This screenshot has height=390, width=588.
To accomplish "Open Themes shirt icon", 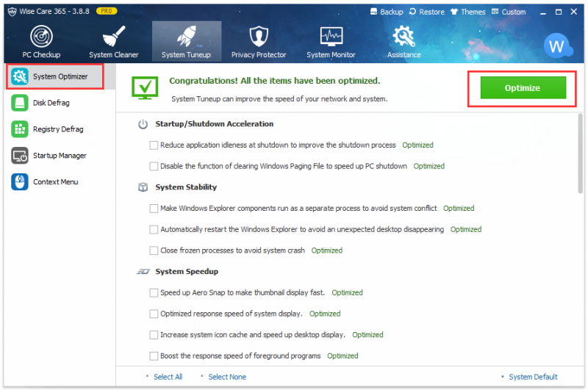I will (x=453, y=12).
